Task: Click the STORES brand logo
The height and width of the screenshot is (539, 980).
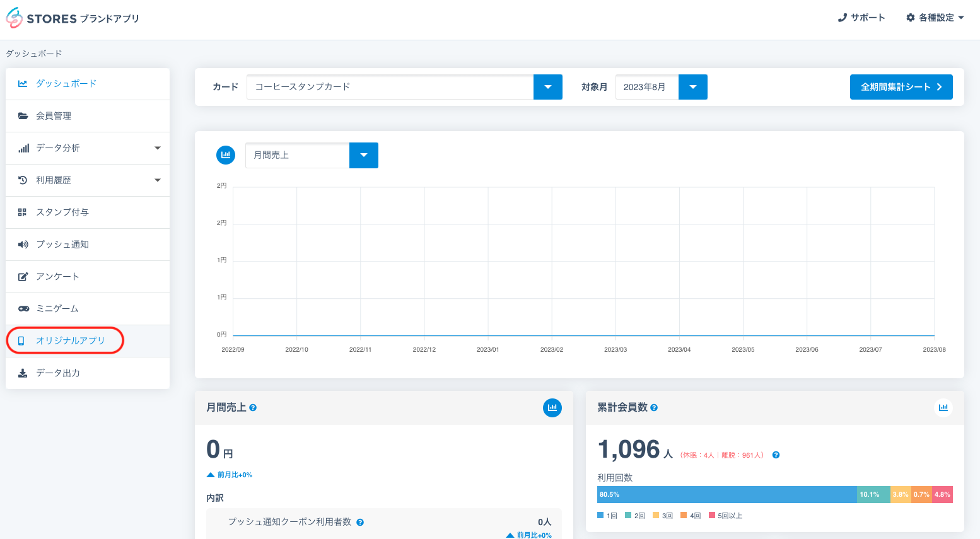Action: pos(73,18)
